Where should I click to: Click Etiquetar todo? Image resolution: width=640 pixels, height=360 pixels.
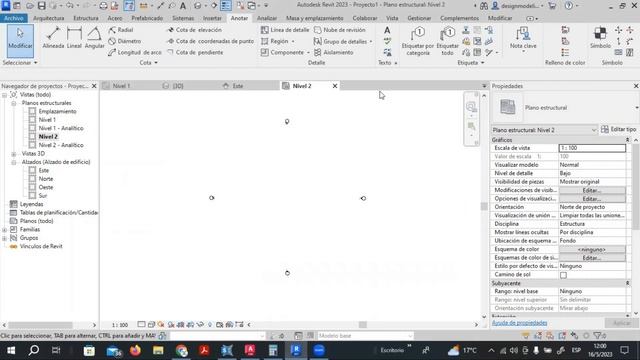click(447, 41)
